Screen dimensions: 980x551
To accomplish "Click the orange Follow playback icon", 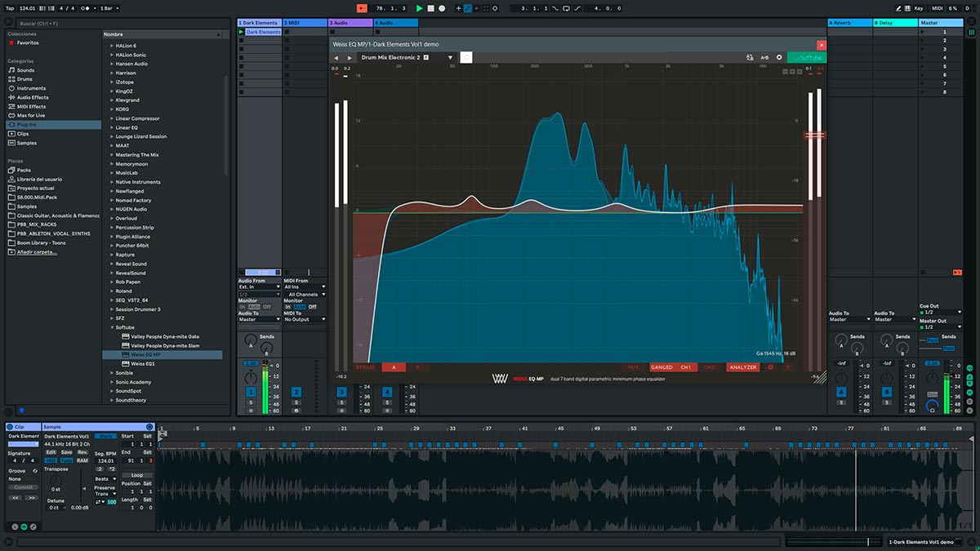I will (362, 8).
